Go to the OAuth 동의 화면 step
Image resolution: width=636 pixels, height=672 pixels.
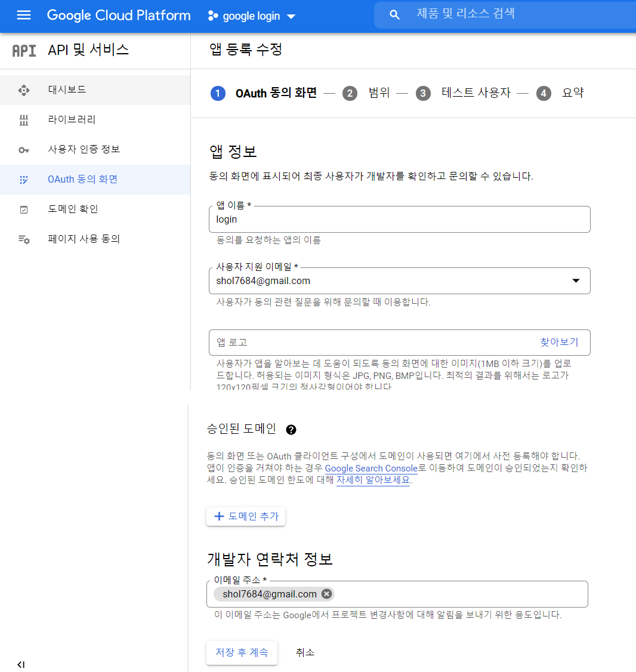pyautogui.click(x=276, y=93)
